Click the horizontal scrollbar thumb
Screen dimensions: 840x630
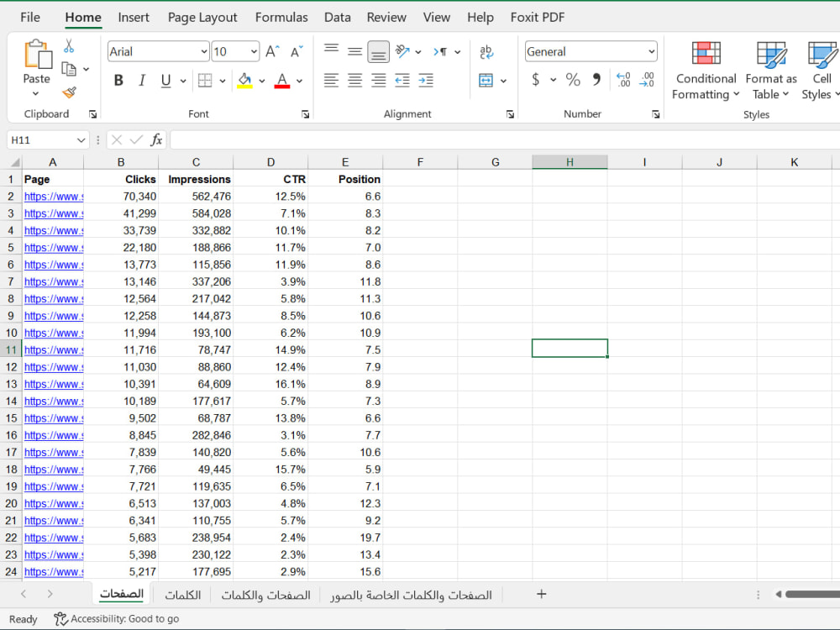812,594
